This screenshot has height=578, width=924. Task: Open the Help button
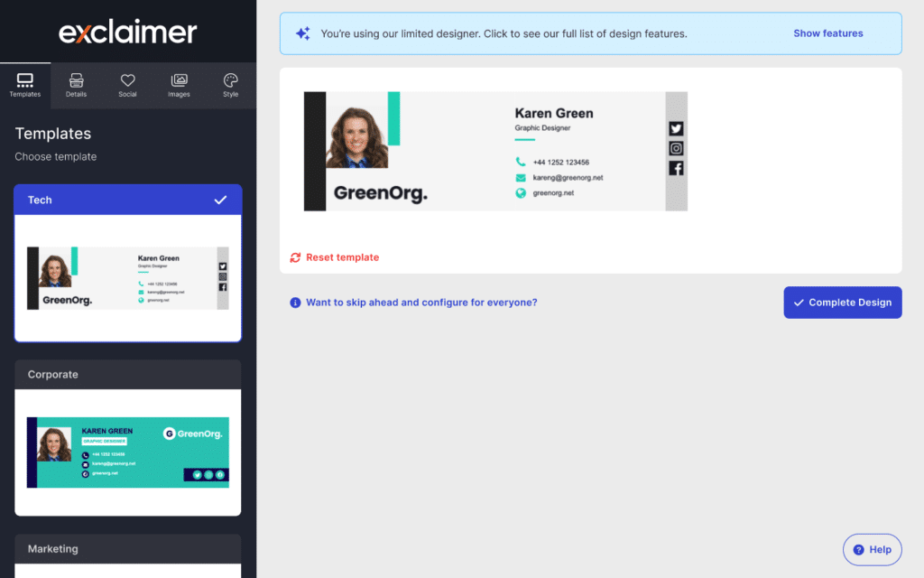873,550
